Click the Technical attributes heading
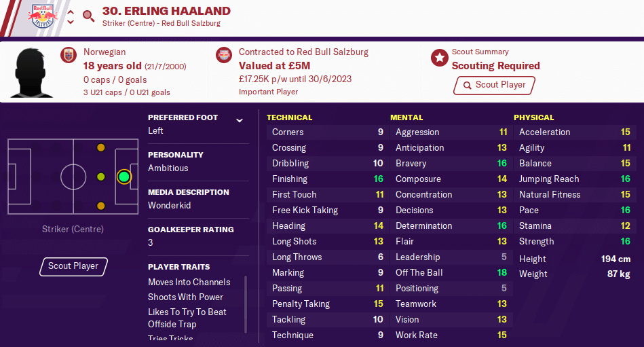 [x=290, y=117]
